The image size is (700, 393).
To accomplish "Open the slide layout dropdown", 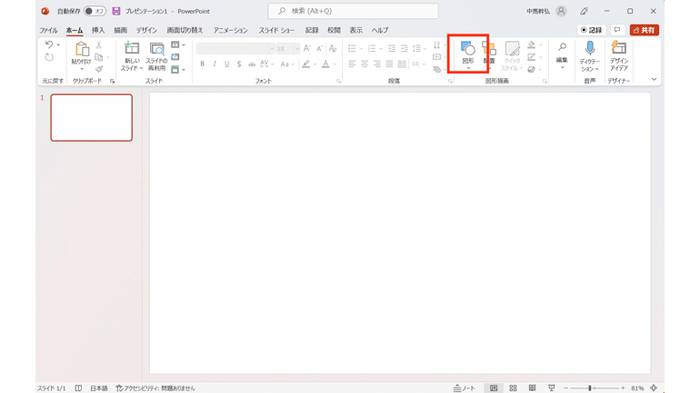I will 177,45.
